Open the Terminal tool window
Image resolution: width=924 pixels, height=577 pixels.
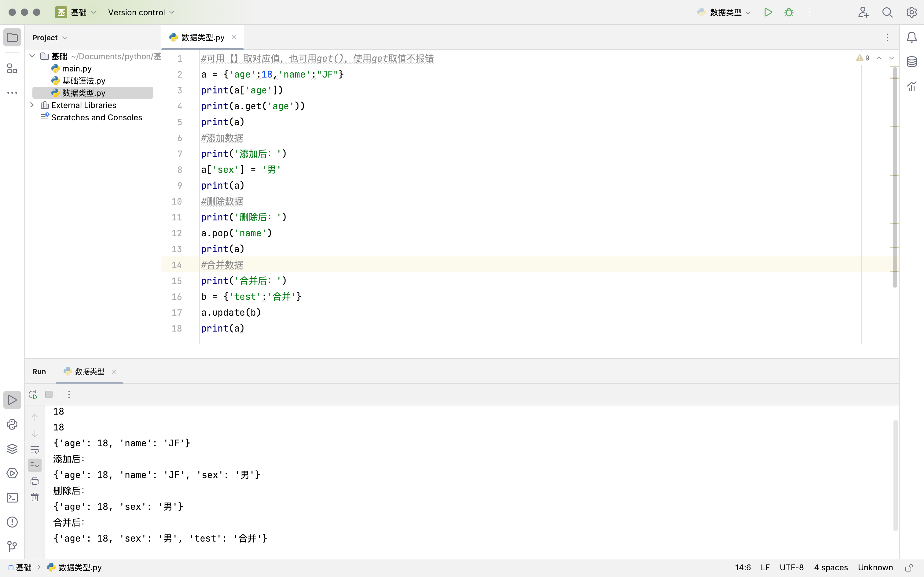pyautogui.click(x=12, y=498)
